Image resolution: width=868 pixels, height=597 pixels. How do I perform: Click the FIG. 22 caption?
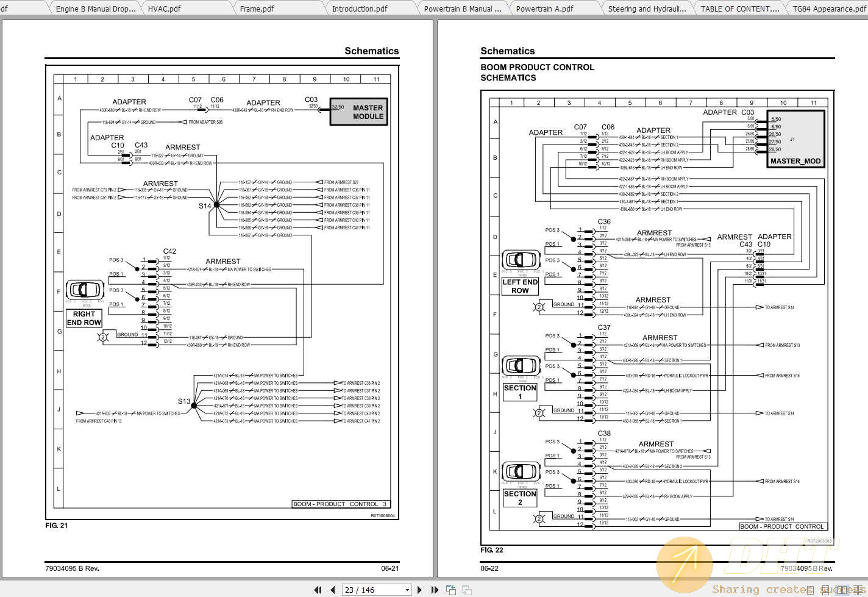pyautogui.click(x=492, y=550)
